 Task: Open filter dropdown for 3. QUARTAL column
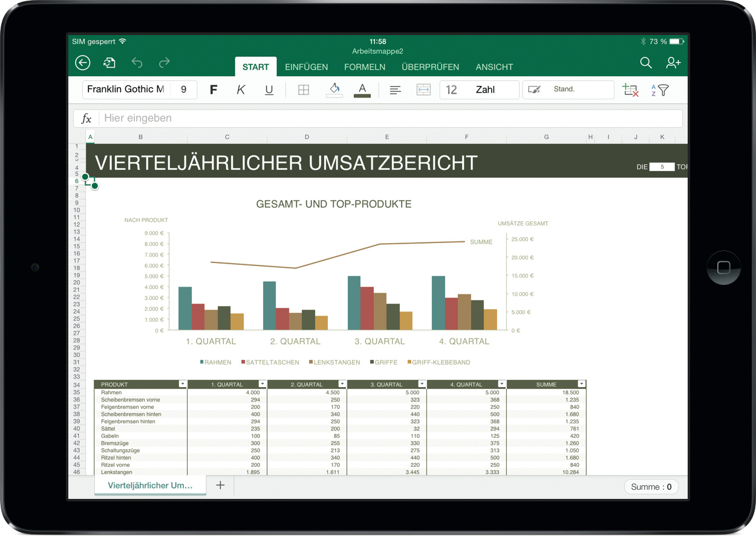(x=422, y=384)
